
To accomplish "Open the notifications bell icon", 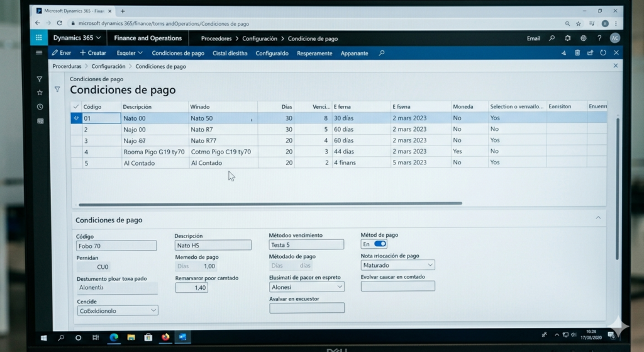I will pyautogui.click(x=568, y=38).
